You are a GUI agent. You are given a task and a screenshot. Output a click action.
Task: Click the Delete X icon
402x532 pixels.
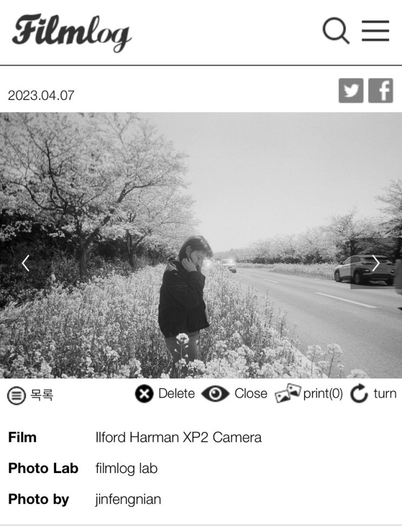144,394
